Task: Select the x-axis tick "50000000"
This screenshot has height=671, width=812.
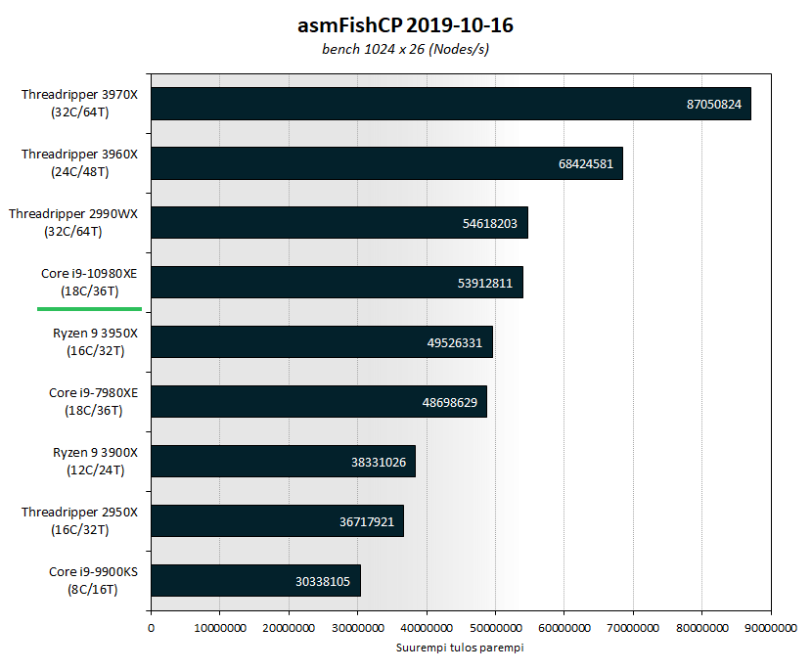Action: [496, 628]
